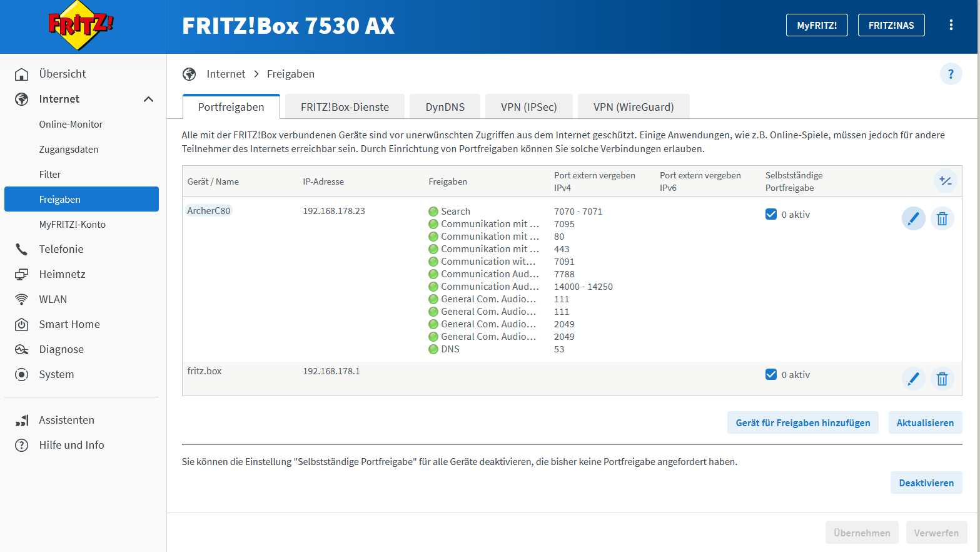The height and width of the screenshot is (552, 980).
Task: Click the Internet breadcrumb link
Action: [x=226, y=74]
